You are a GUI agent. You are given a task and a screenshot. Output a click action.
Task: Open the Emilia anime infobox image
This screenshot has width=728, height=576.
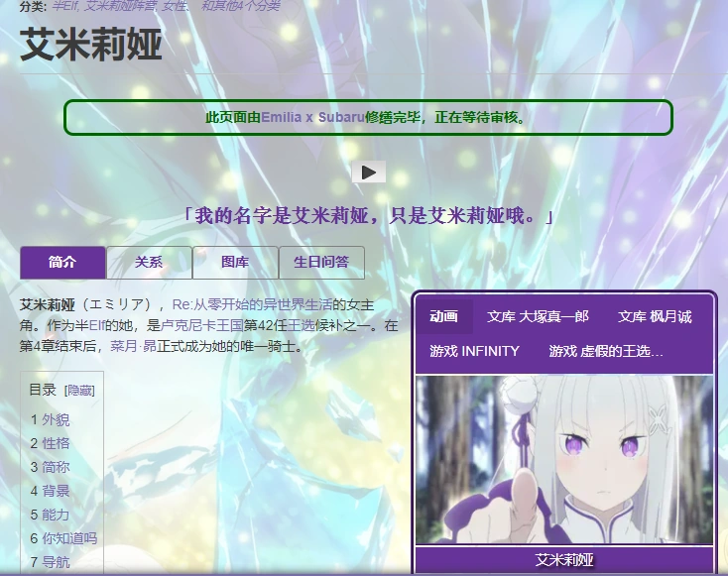click(564, 459)
